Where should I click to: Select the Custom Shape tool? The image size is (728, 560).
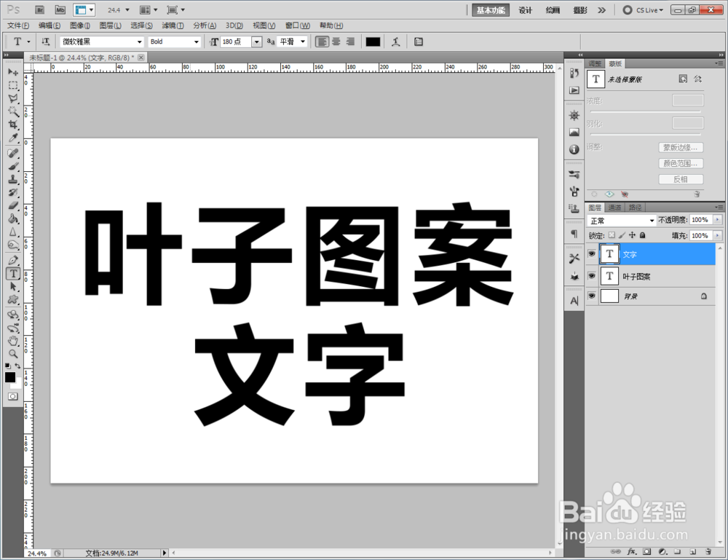pos(13,299)
